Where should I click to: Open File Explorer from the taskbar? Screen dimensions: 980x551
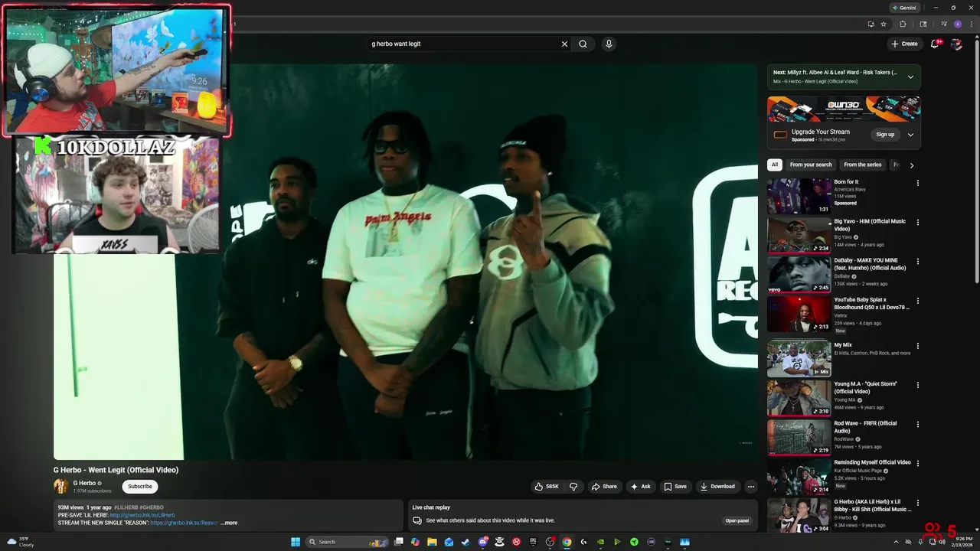click(432, 542)
